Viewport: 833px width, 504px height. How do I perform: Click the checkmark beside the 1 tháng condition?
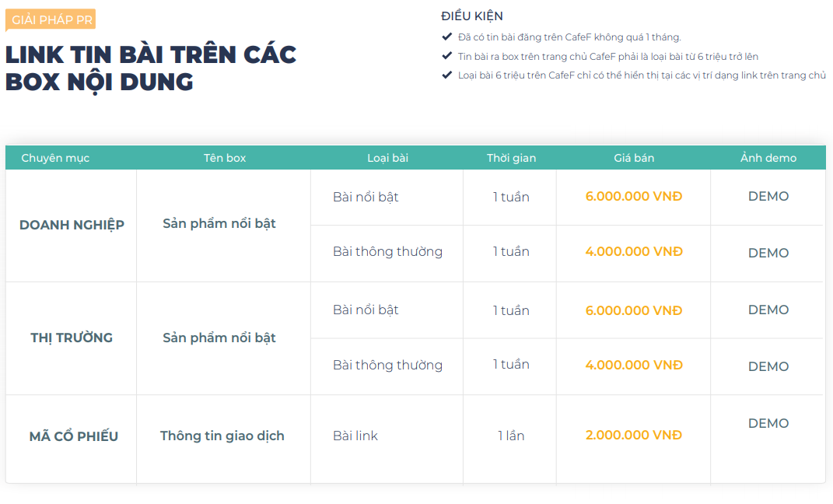pos(446,37)
